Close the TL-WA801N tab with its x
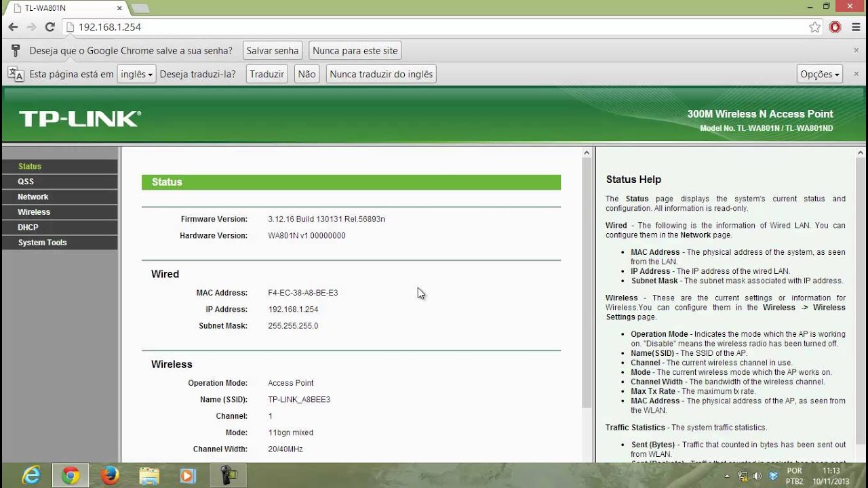This screenshot has width=868, height=488. point(120,8)
